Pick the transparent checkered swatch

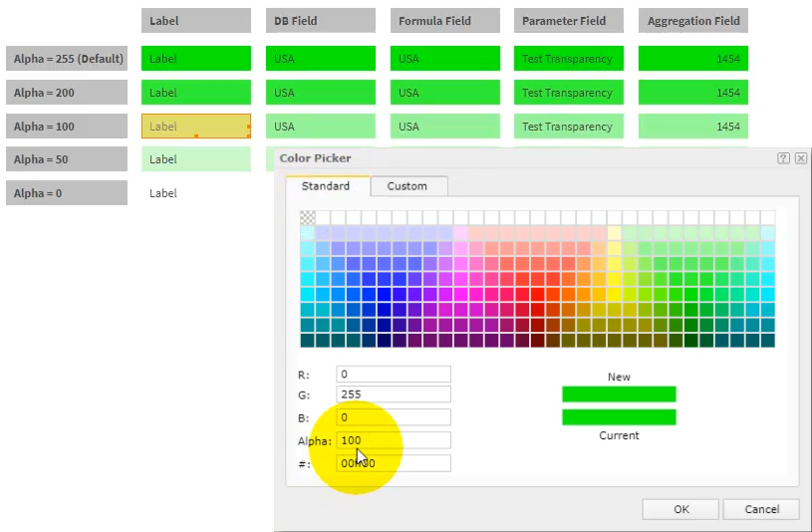point(308,217)
